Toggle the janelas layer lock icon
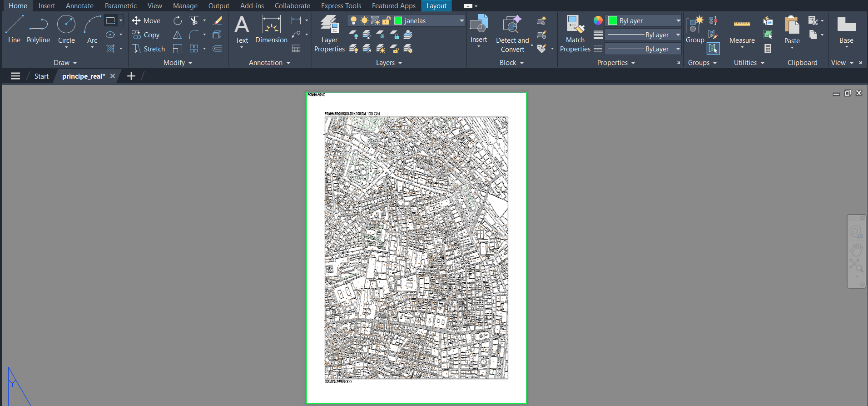Screen dimensions: 868x406 [387, 20]
